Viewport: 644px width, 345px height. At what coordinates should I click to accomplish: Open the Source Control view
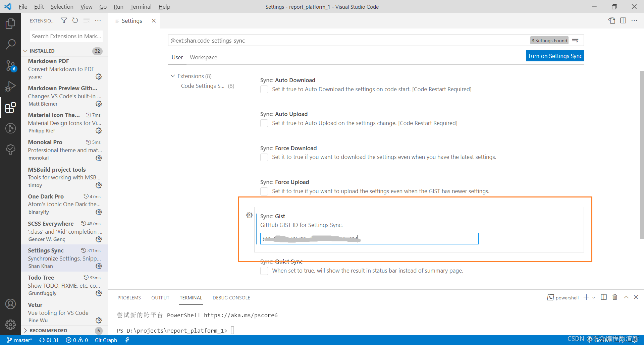click(x=10, y=66)
